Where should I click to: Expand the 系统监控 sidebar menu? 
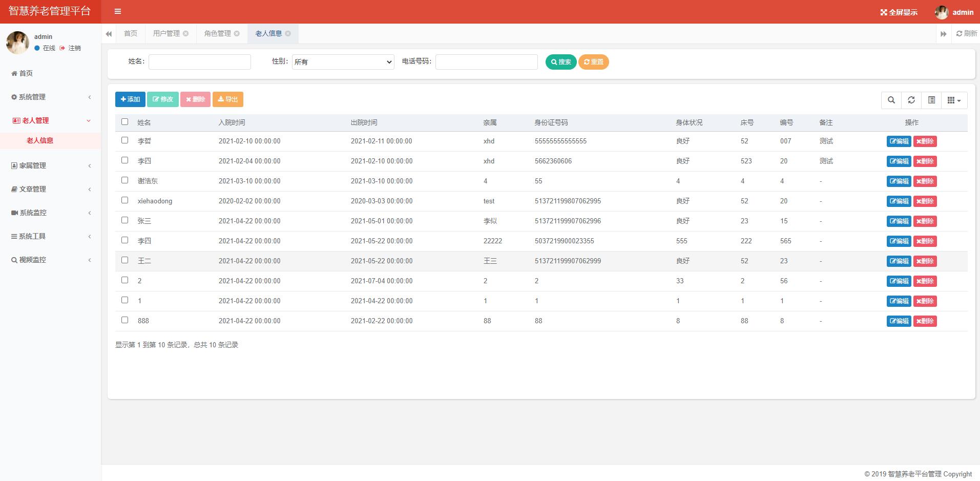pyautogui.click(x=50, y=213)
